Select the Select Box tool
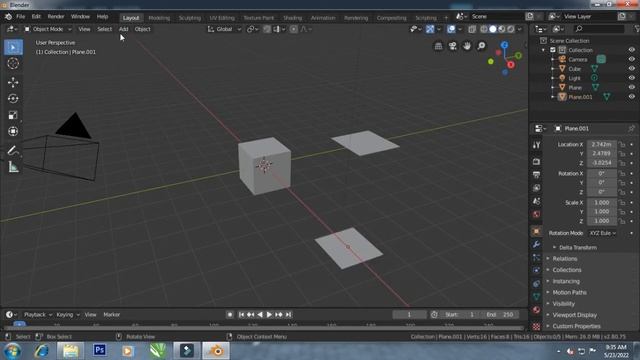Screen dimensions: 640x360 [13, 47]
